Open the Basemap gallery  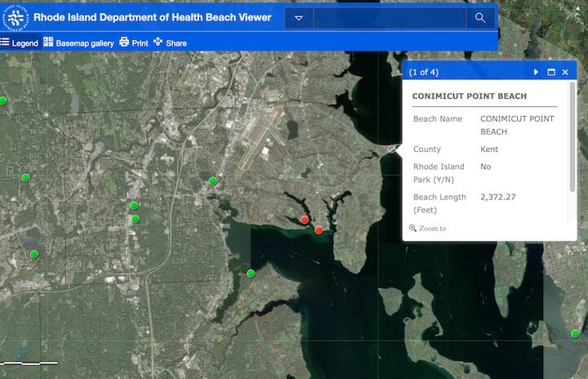tap(78, 42)
